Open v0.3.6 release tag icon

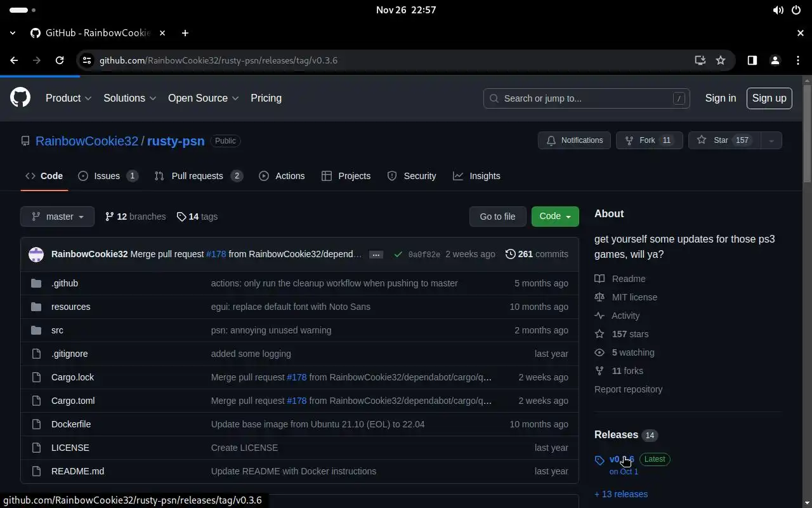pos(599,460)
